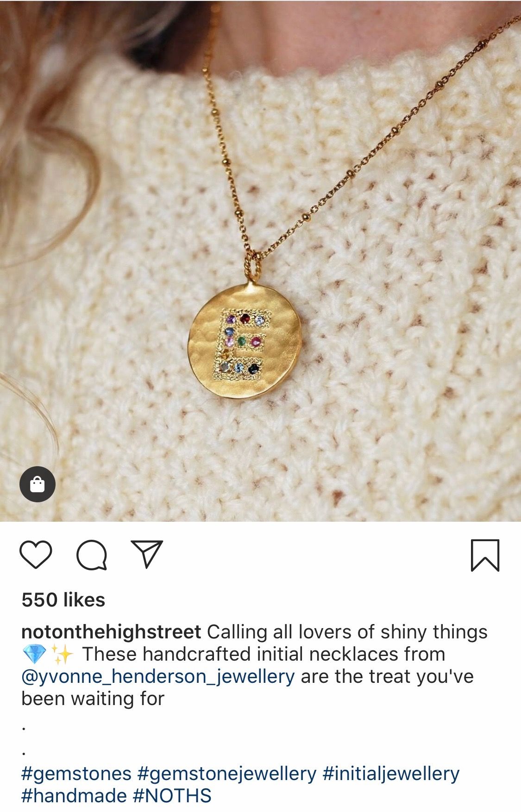This screenshot has height=812, width=521.
Task: Click the sparkles emoji in caption
Action: pyautogui.click(x=62, y=654)
